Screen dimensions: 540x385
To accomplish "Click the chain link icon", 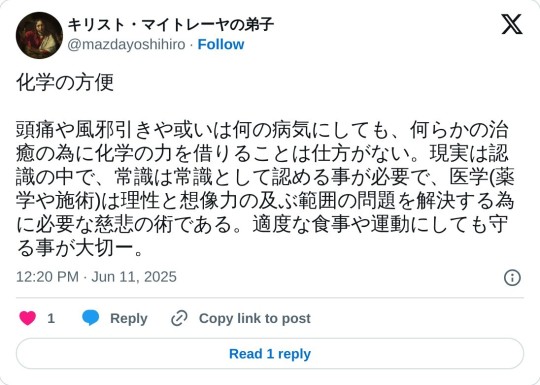I will click(x=179, y=318).
